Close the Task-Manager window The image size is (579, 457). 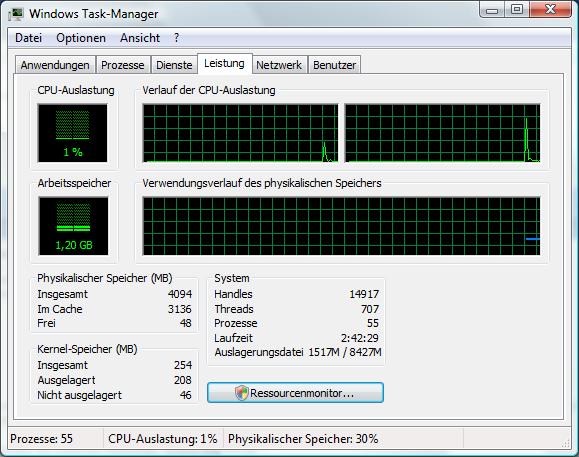click(550, 10)
